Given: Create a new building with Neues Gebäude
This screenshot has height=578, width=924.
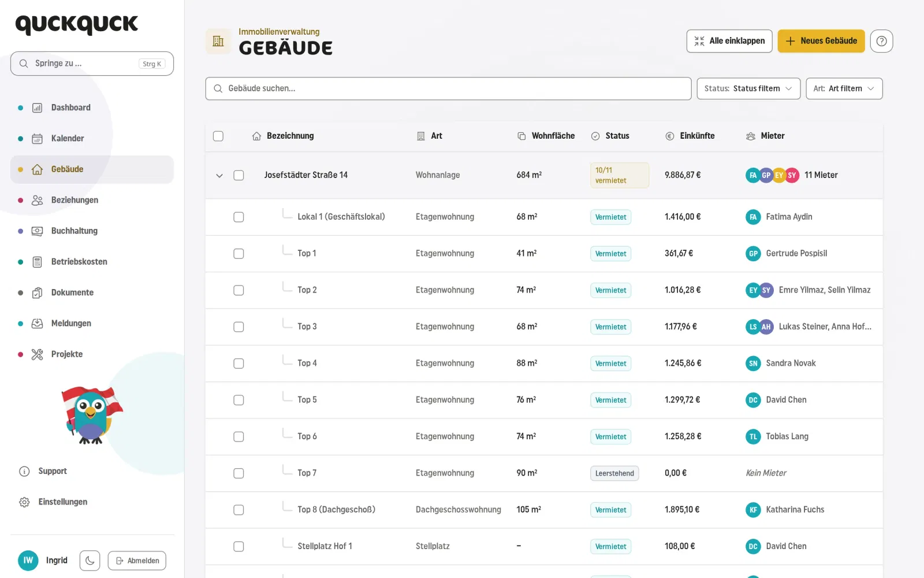Looking at the screenshot, I should point(821,41).
